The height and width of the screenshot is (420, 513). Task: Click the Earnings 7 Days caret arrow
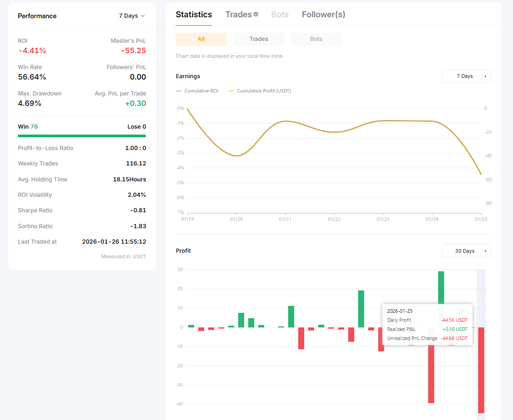pyautogui.click(x=485, y=76)
